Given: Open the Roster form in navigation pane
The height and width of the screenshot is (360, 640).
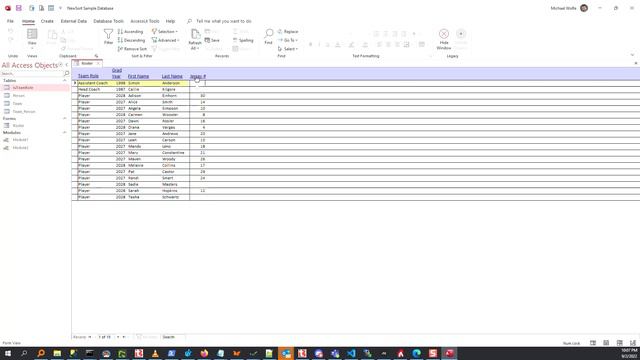Looking at the screenshot, I should tap(18, 126).
